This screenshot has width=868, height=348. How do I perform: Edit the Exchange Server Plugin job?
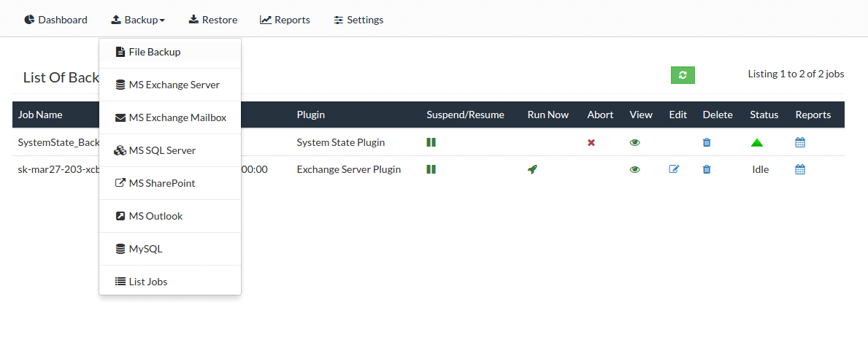pos(674,169)
